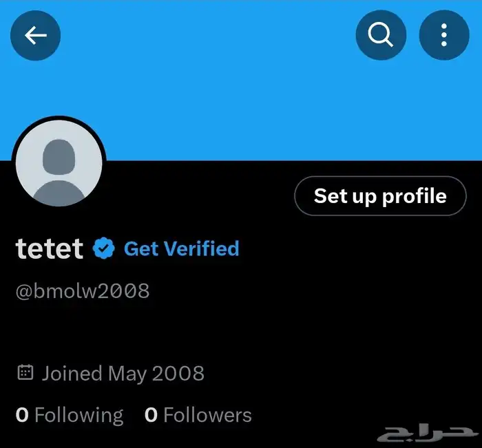Click the calendar icon beside Joined date
The image size is (482, 448).
[25, 373]
